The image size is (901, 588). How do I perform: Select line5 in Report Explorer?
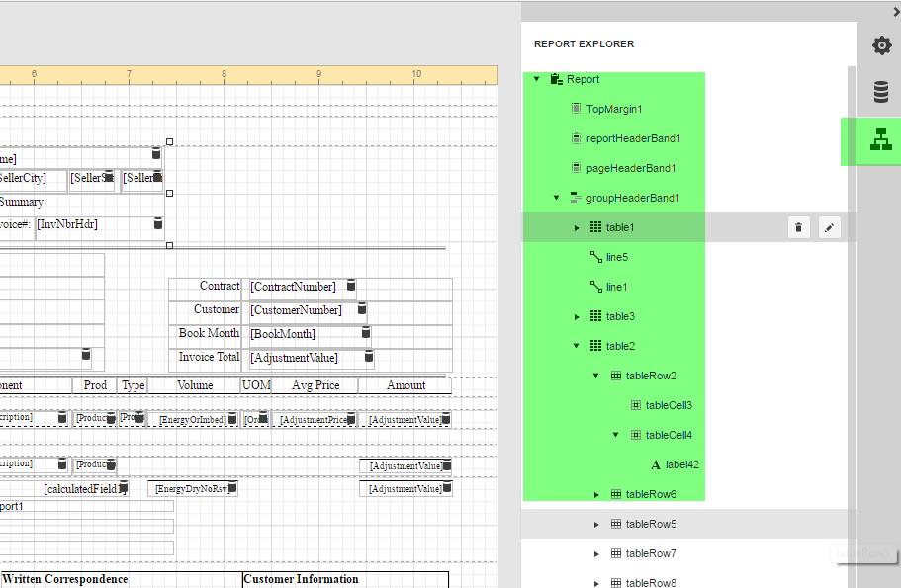pos(616,257)
